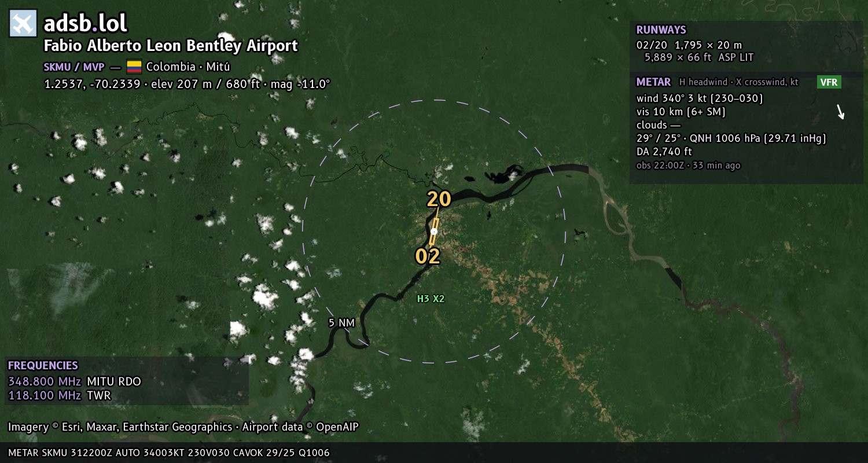This screenshot has width=868, height=463.
Task: Click the clouds line in METAR panel
Action: pyautogui.click(x=659, y=125)
